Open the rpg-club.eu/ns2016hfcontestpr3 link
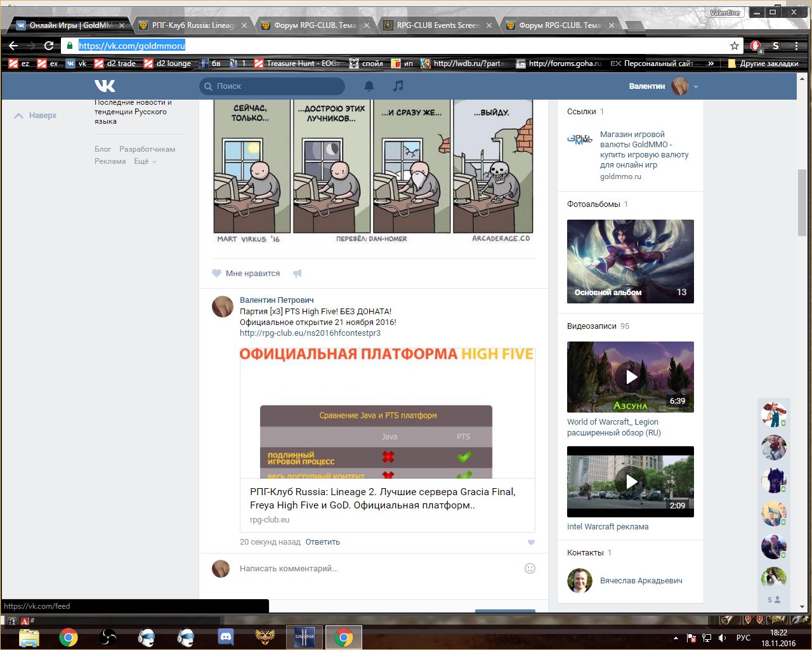Screen dimensions: 812x650 [310, 333]
